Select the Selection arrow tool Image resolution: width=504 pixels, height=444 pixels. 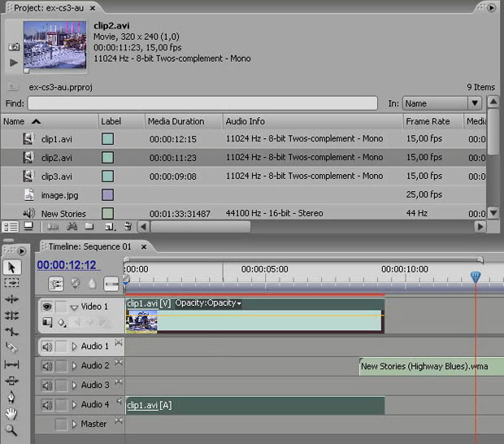coord(11,268)
